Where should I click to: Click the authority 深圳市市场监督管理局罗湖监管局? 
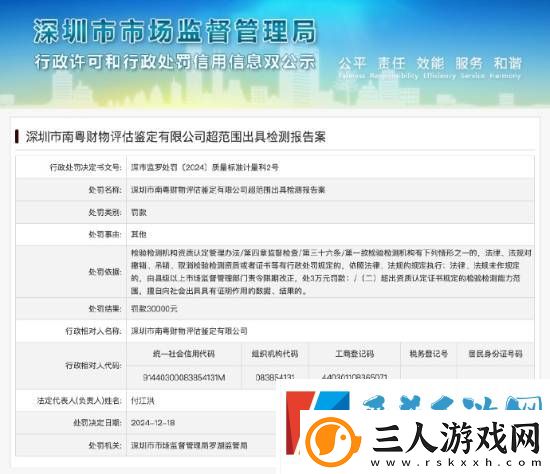[x=189, y=445]
